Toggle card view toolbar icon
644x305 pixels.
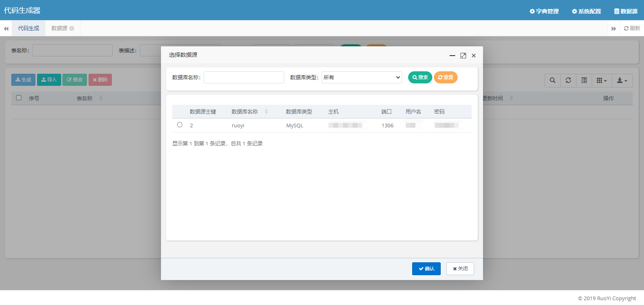(x=584, y=81)
